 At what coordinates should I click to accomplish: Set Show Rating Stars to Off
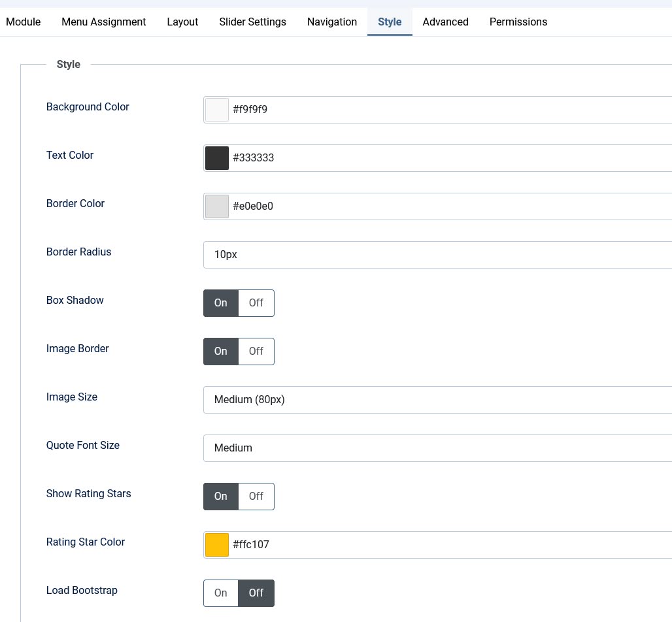click(x=256, y=497)
